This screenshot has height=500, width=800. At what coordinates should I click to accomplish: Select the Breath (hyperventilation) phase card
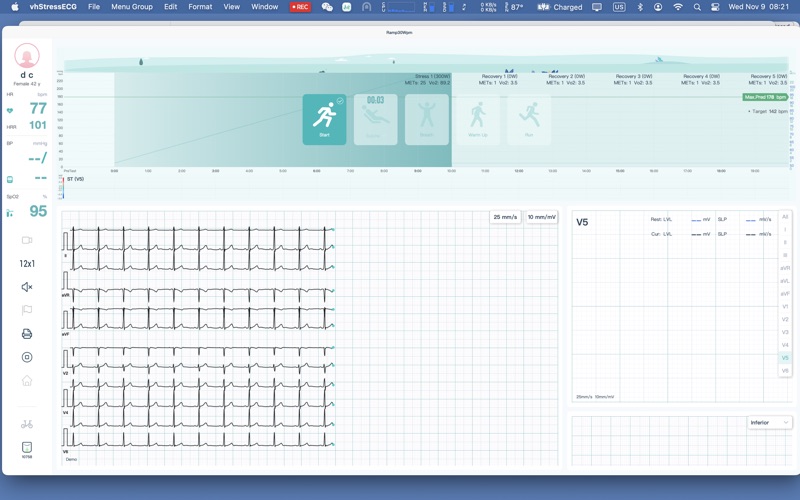(x=427, y=119)
